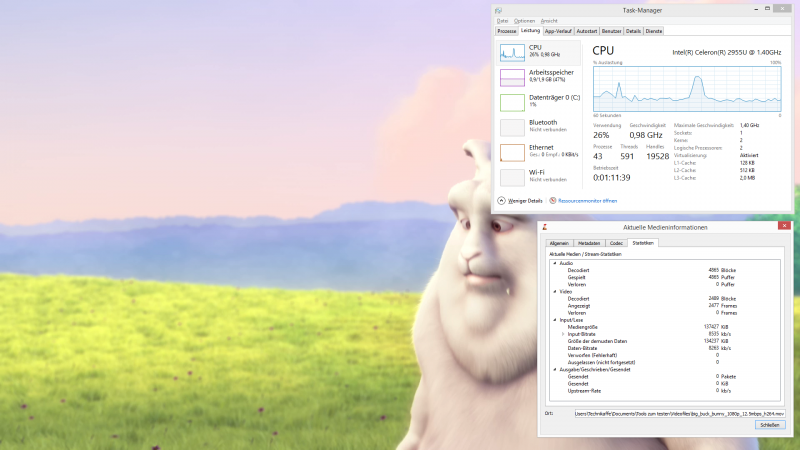Image resolution: width=800 pixels, height=450 pixels.
Task: Open the Allgemein tab in Medieninformationen
Action: click(559, 243)
